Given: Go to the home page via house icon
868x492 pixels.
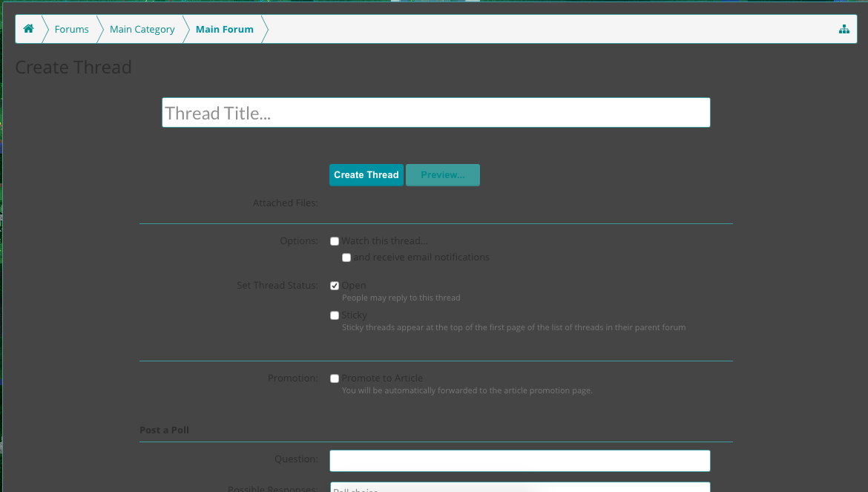Looking at the screenshot, I should [28, 29].
